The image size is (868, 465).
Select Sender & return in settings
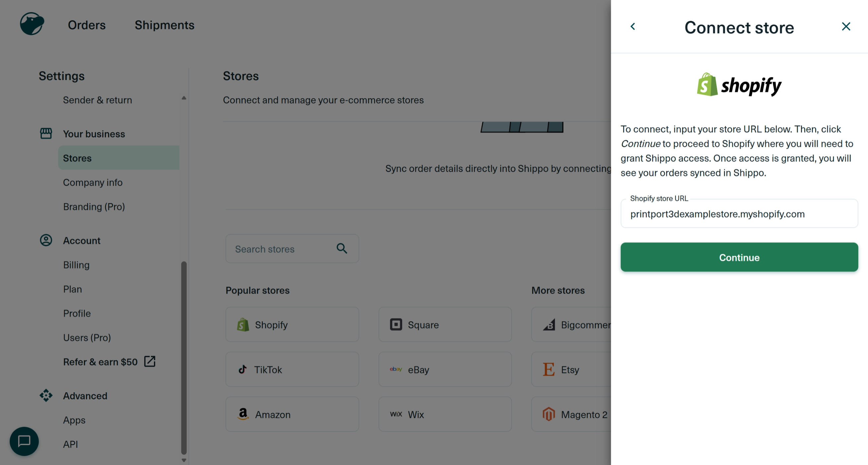pyautogui.click(x=97, y=100)
